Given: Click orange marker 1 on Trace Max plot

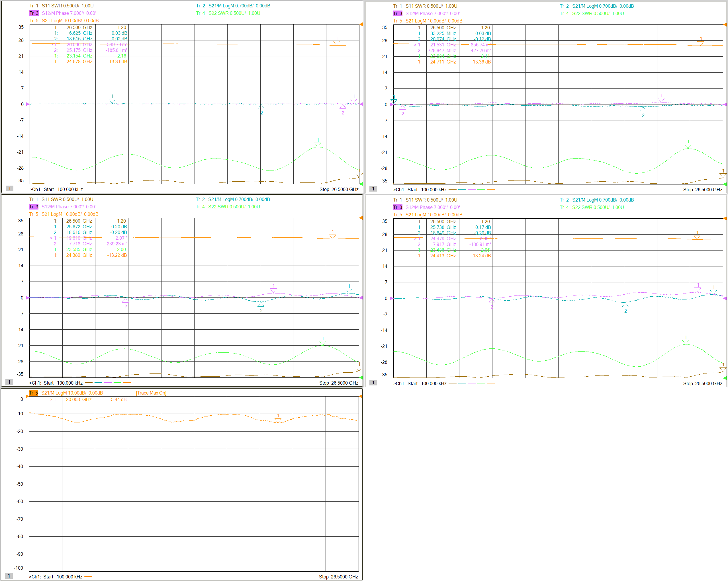Looking at the screenshot, I should click(x=278, y=420).
